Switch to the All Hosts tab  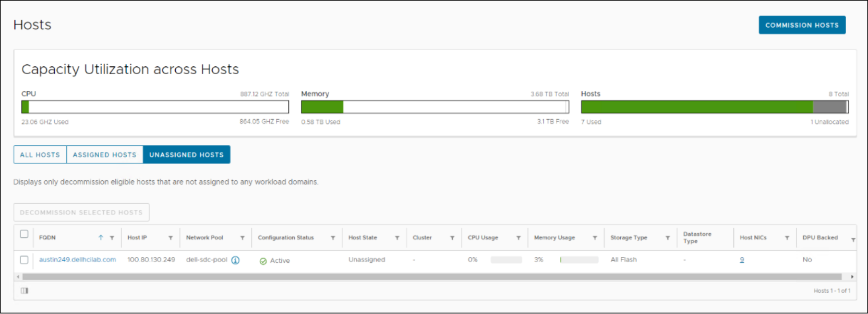[x=40, y=155]
